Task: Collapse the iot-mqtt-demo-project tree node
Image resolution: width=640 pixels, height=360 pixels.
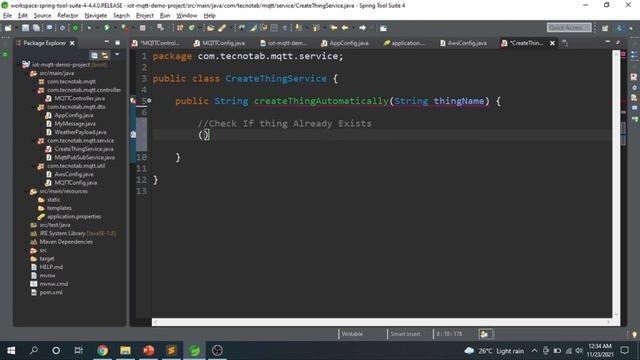Action: point(19,64)
